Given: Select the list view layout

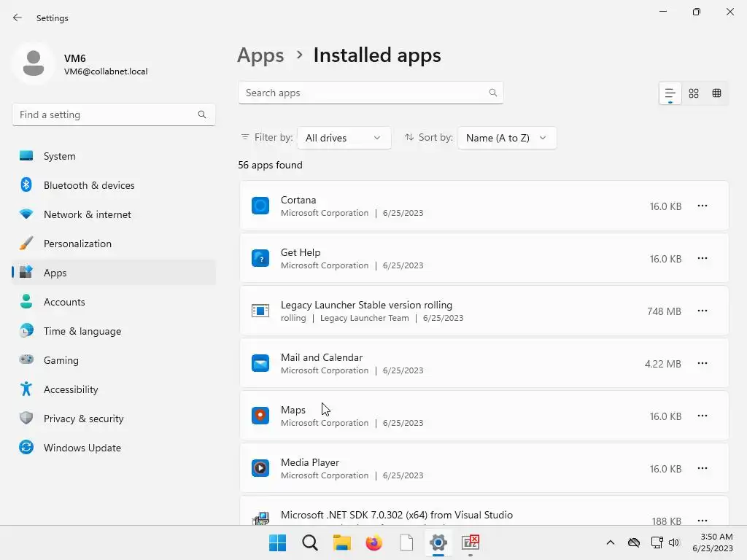Looking at the screenshot, I should pos(670,93).
